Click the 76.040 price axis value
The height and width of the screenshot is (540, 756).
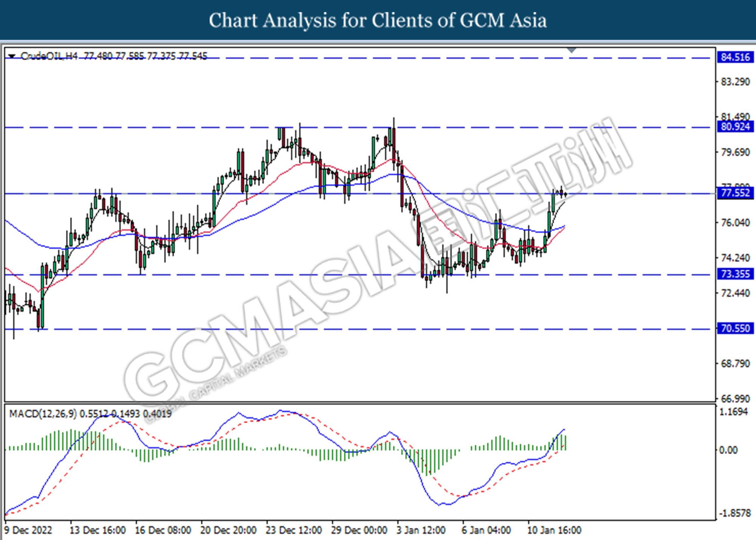735,223
